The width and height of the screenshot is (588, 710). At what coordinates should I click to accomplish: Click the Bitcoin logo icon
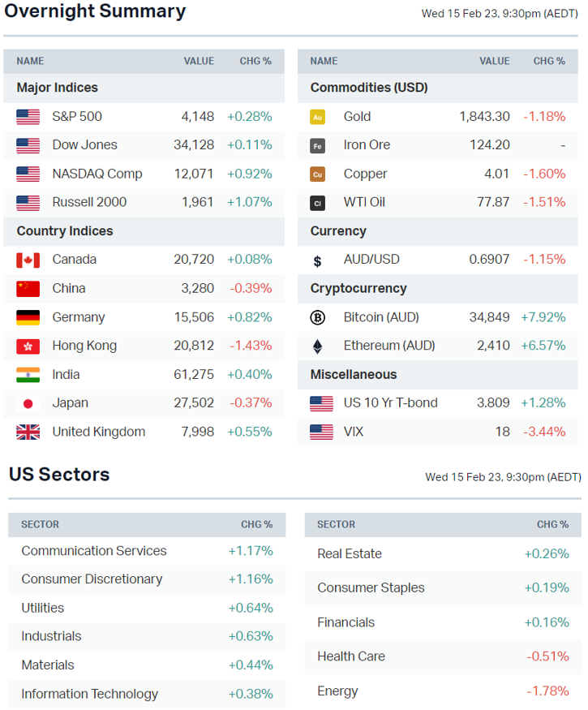coord(318,317)
